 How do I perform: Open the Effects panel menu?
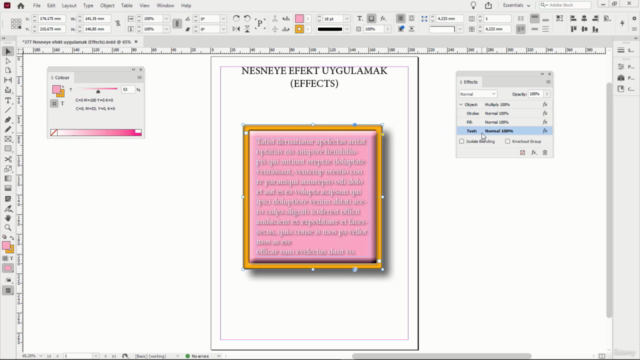(x=548, y=82)
